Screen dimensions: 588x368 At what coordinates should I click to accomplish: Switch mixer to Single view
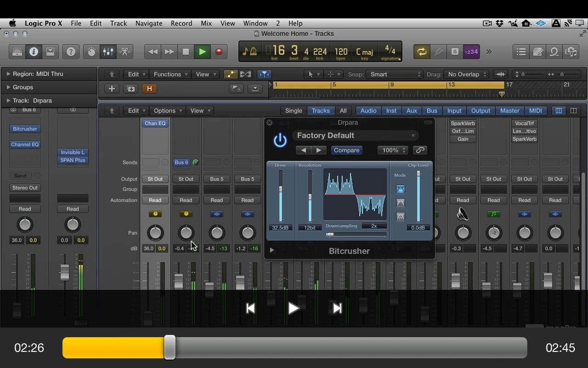click(294, 110)
